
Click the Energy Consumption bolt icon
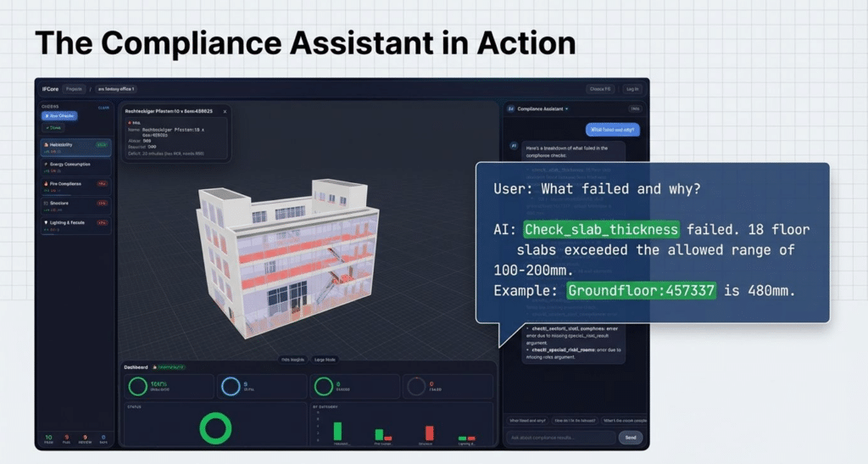click(x=44, y=164)
